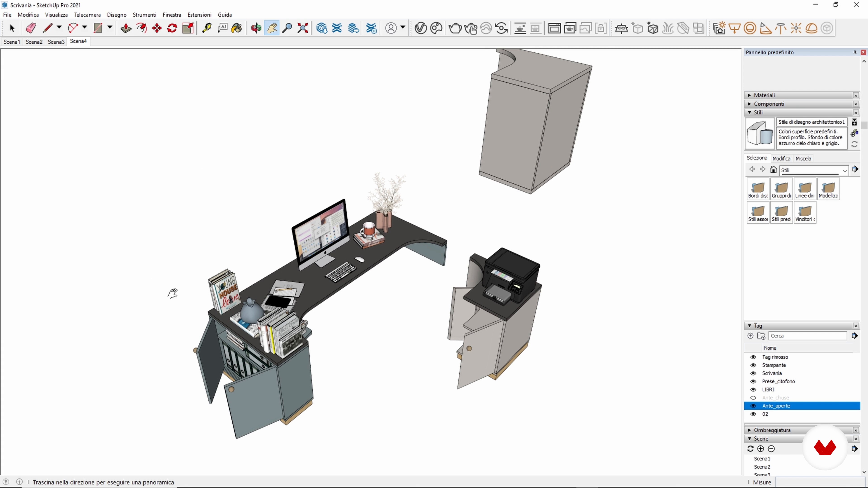Pick the Text label tool
868x488 pixels.
click(222, 28)
